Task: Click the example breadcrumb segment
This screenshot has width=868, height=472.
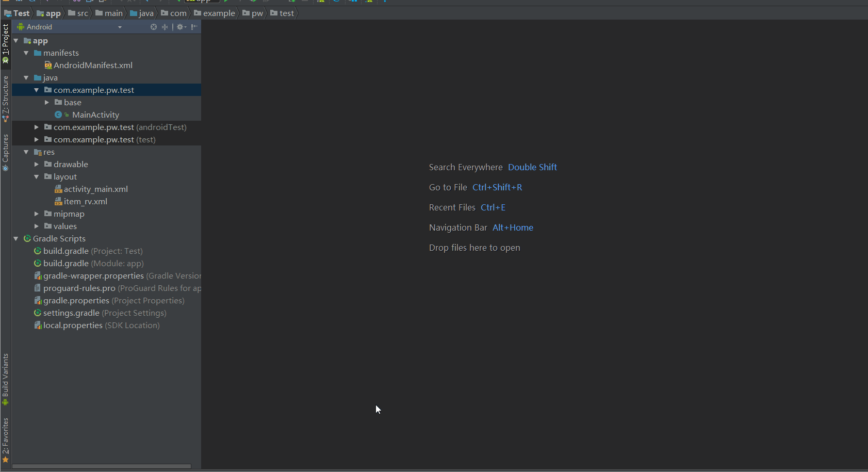Action: pos(215,13)
